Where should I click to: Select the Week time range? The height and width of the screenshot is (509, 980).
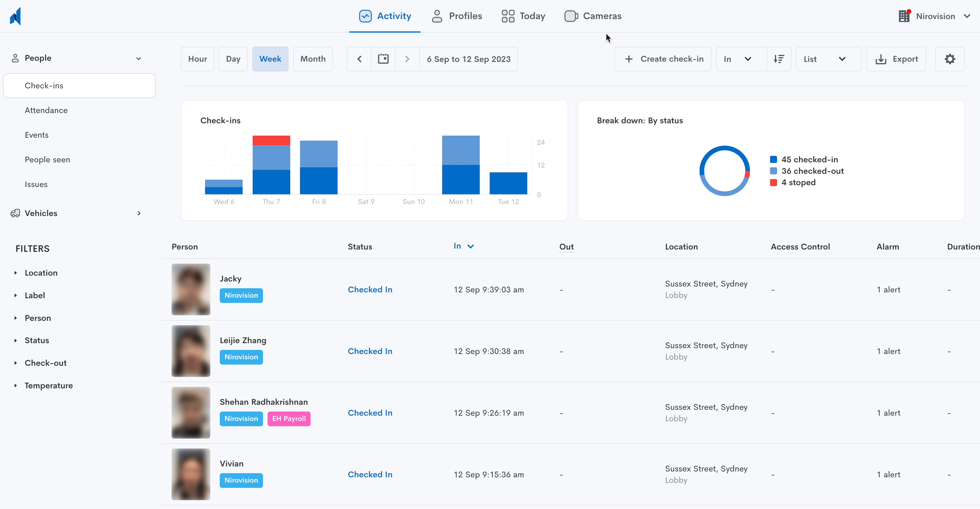tap(270, 59)
